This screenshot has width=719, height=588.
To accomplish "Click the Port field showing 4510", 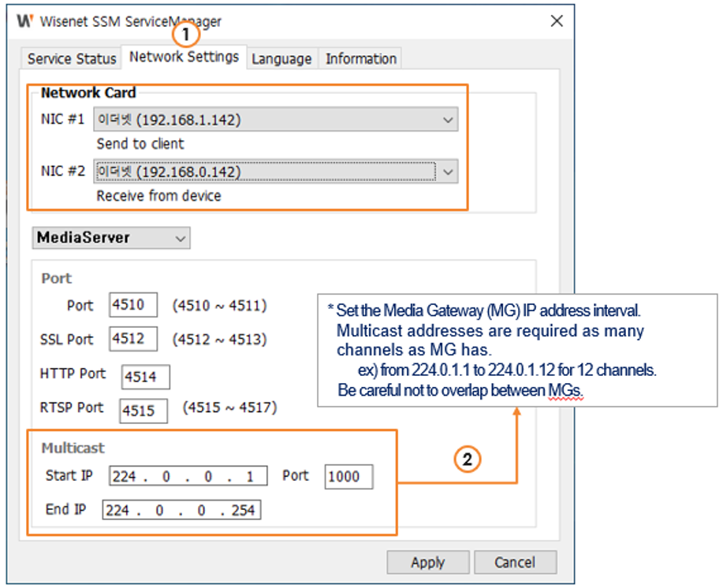I will click(x=133, y=305).
